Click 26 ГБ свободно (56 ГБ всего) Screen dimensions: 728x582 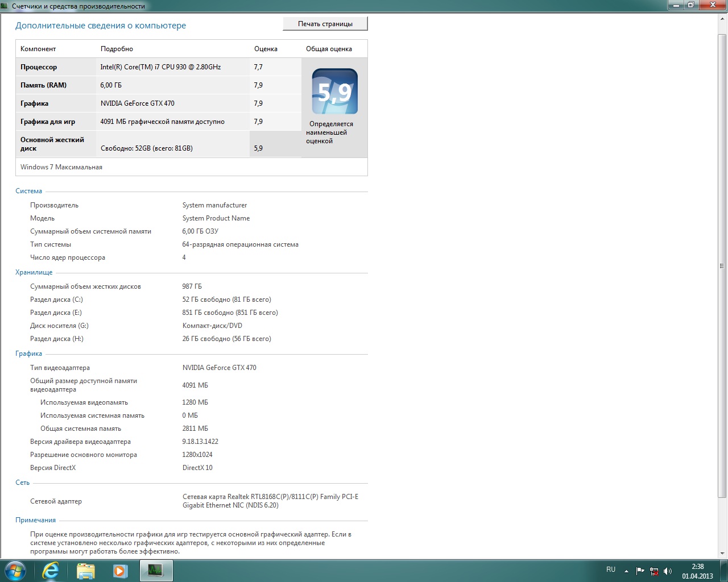pos(226,339)
